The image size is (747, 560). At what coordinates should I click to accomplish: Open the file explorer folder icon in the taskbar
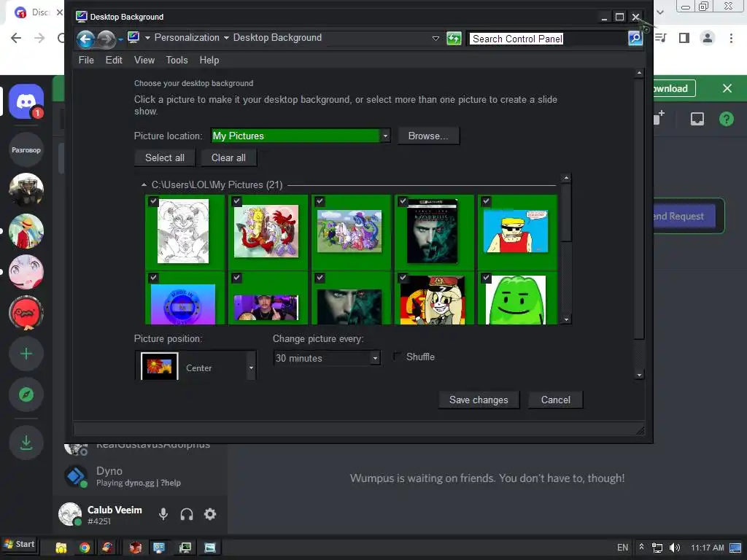(61, 548)
